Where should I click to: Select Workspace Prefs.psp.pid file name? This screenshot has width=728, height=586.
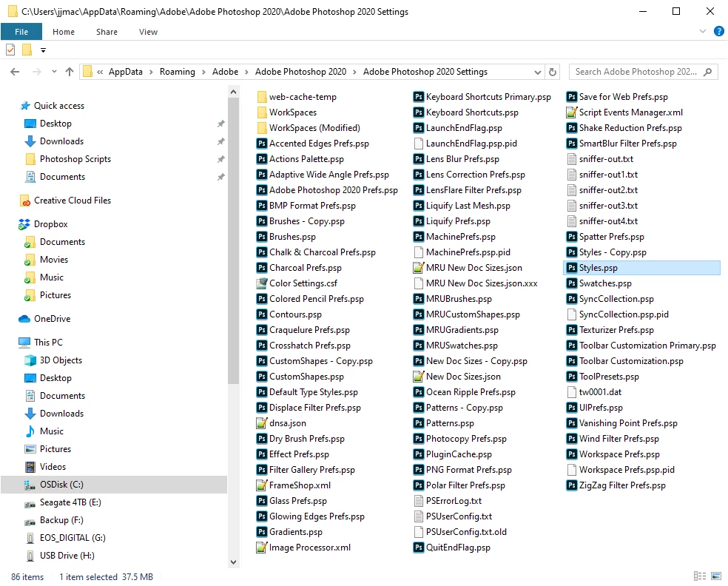pyautogui.click(x=627, y=469)
